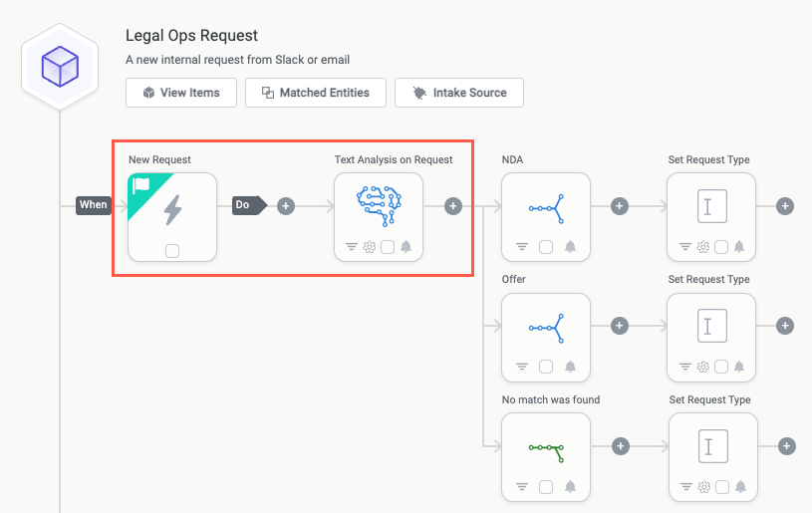Viewport: 812px width, 513px height.
Task: Open the New Request lightning trigger
Action: (x=172, y=209)
